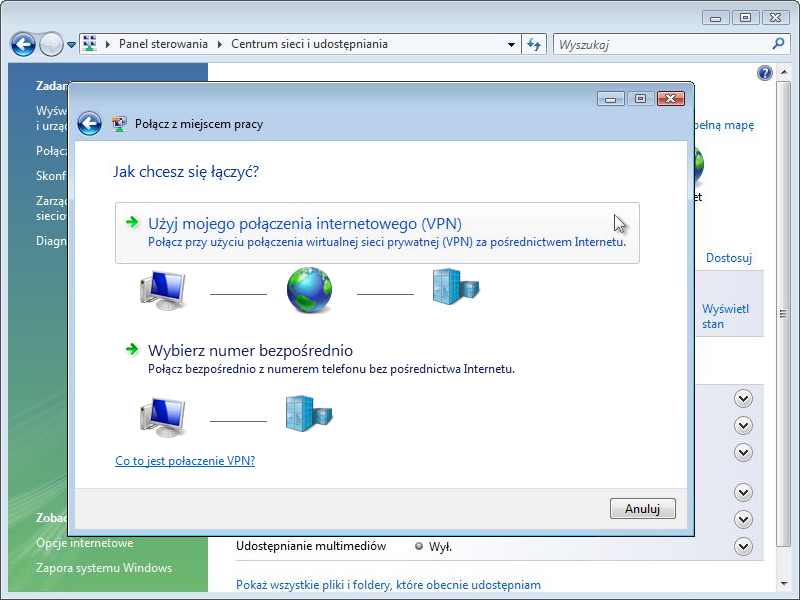This screenshot has width=800, height=600.
Task: Click 'Panel sterowania' in the breadcrumb
Action: tap(163, 44)
